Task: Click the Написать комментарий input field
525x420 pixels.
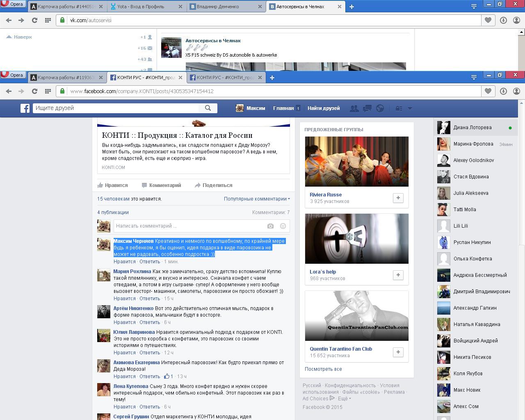Action: (x=189, y=226)
